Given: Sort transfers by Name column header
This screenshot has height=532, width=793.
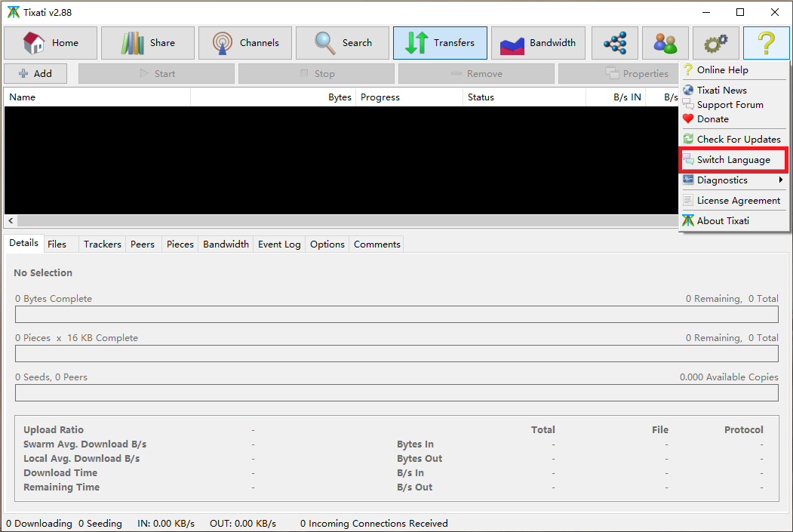Looking at the screenshot, I should point(97,97).
